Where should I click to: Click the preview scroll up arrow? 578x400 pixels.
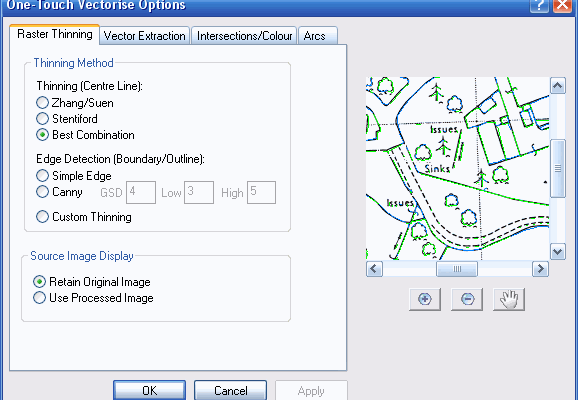click(x=557, y=86)
